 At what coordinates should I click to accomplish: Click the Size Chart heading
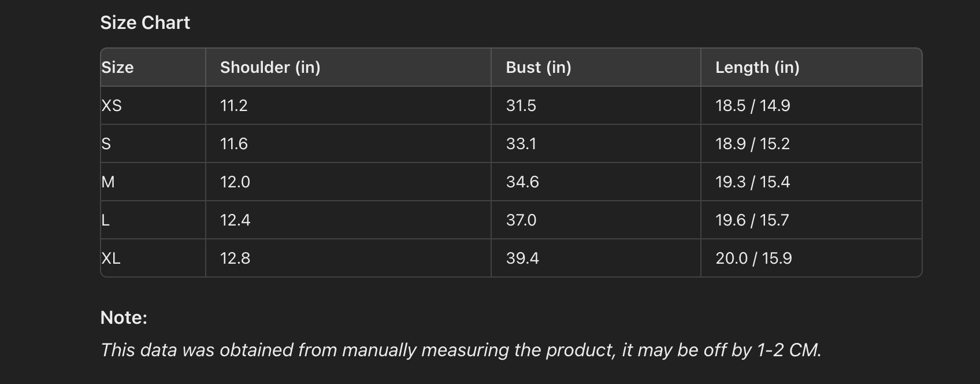tap(145, 23)
